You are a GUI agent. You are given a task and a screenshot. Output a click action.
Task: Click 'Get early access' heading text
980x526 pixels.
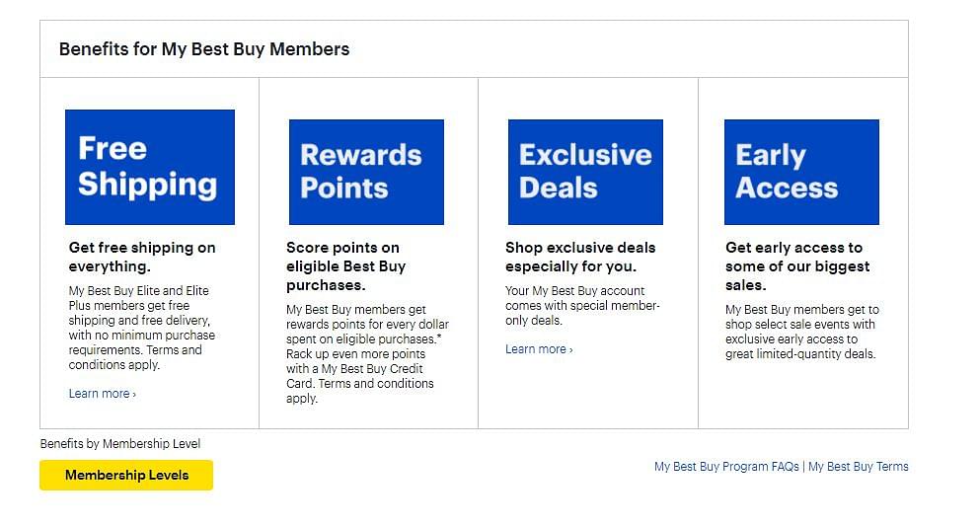(x=797, y=266)
